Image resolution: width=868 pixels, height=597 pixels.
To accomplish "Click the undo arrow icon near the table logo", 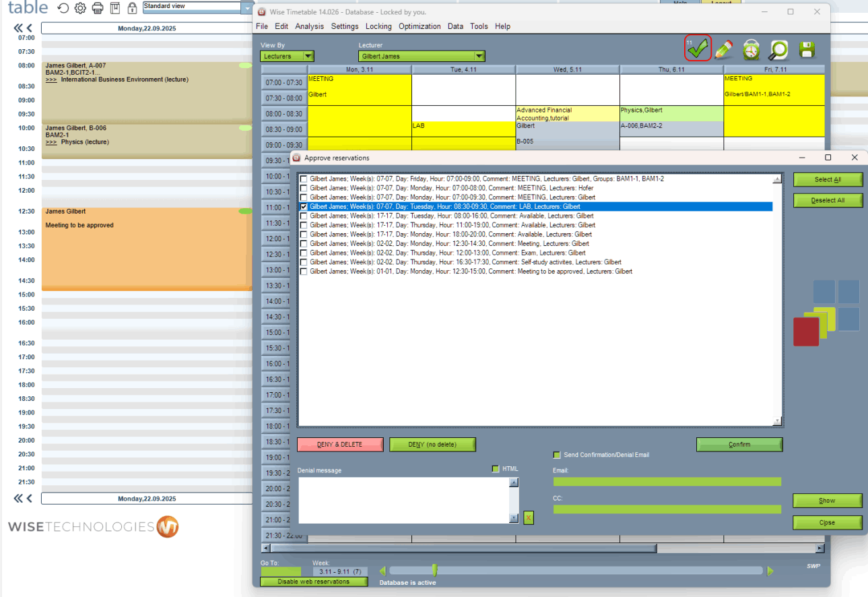I will (62, 8).
